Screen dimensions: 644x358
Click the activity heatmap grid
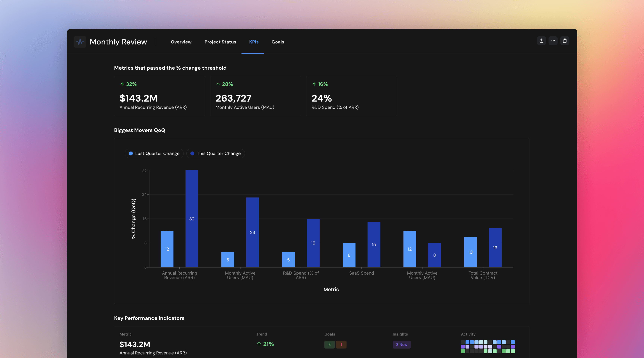487,346
